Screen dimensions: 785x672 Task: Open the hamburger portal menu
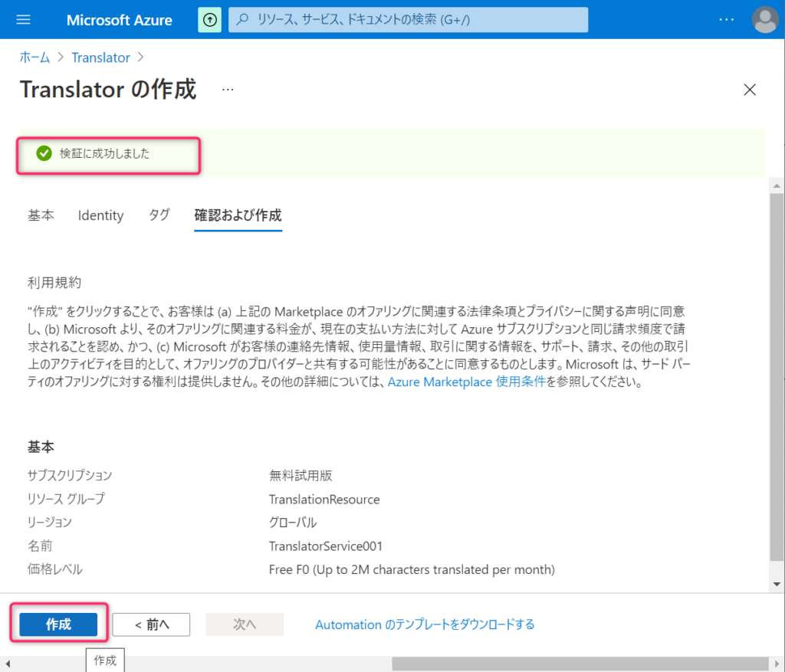pos(23,19)
